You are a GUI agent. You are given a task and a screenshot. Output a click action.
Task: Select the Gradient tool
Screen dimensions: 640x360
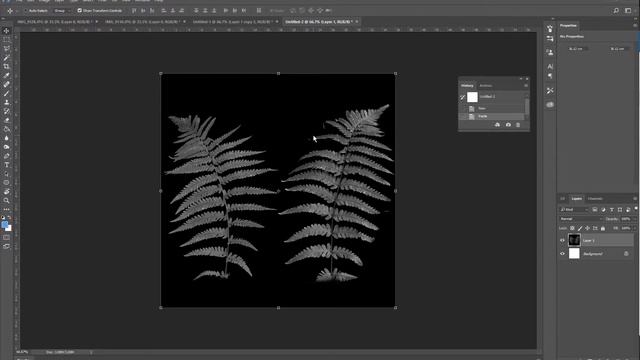point(7,129)
